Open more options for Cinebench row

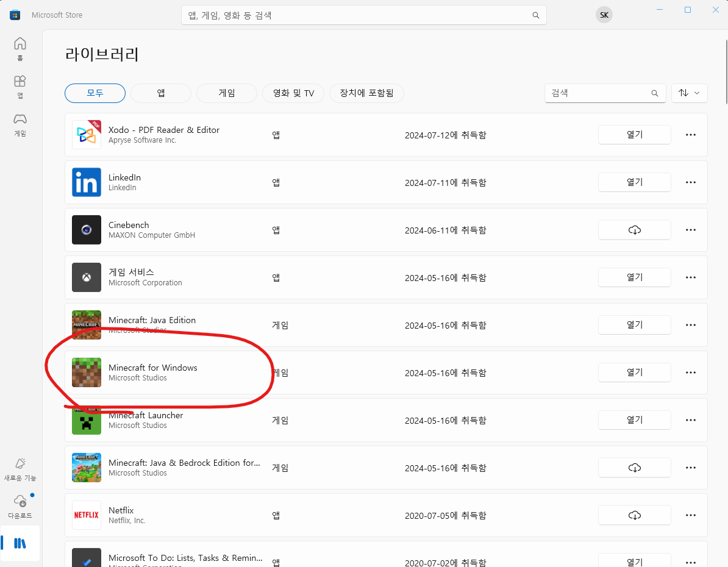[690, 230]
